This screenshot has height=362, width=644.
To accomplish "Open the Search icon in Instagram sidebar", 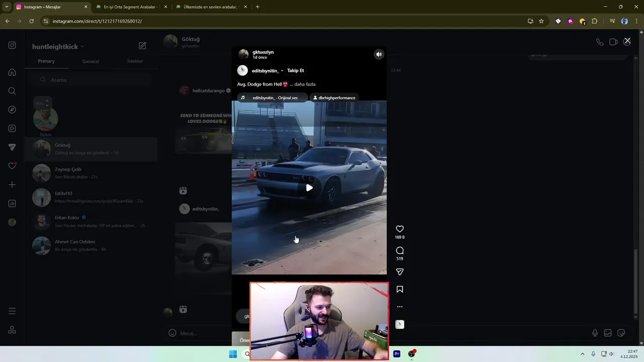I will 12,91.
